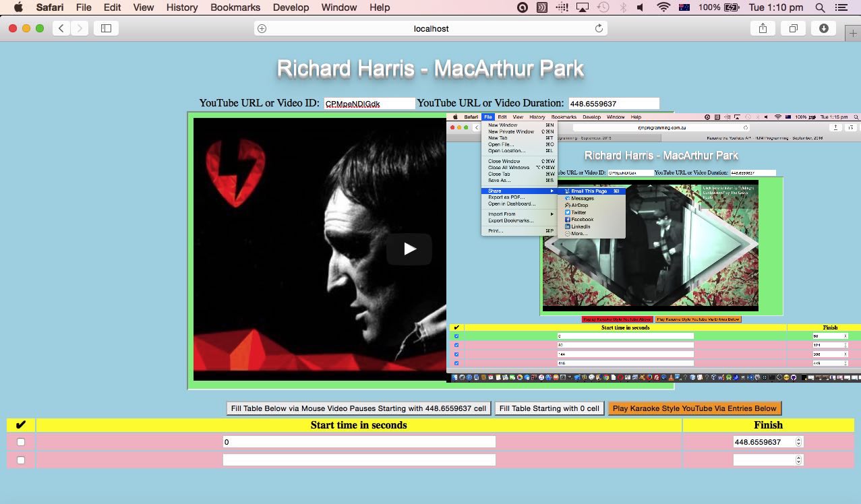The image size is (861, 504).
Task: Click the YouTube heart logo in video
Action: click(234, 174)
